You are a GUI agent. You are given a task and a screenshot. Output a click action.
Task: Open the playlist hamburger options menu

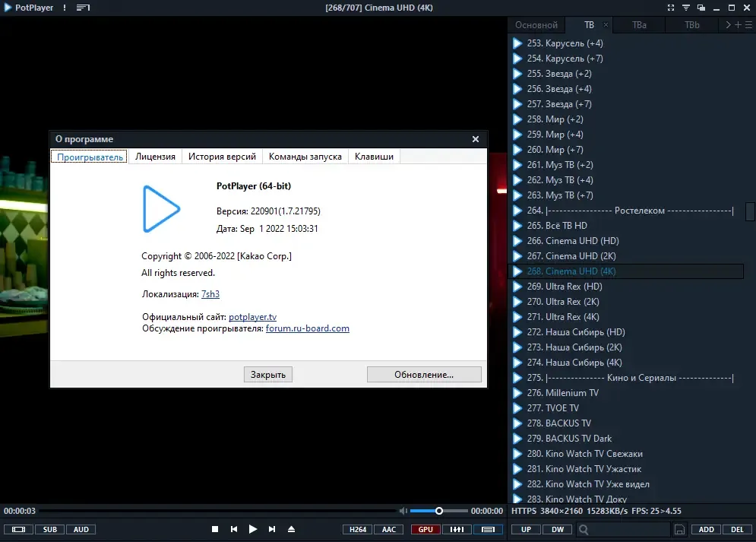tap(748, 24)
